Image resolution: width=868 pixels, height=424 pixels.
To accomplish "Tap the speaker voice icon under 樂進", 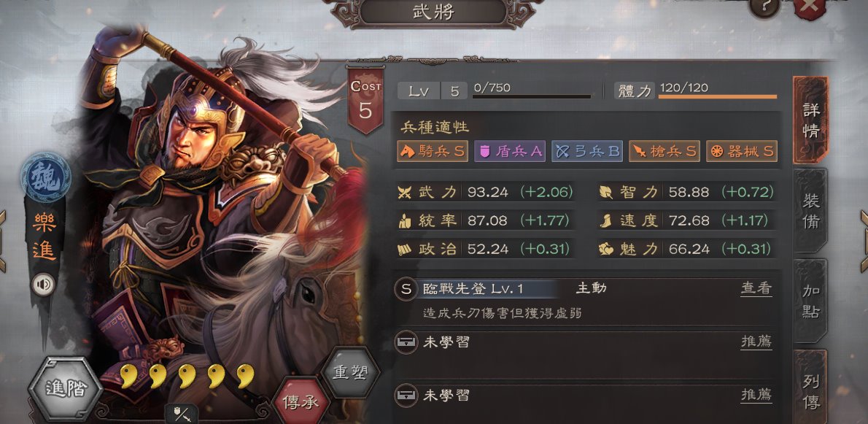I will (x=43, y=285).
